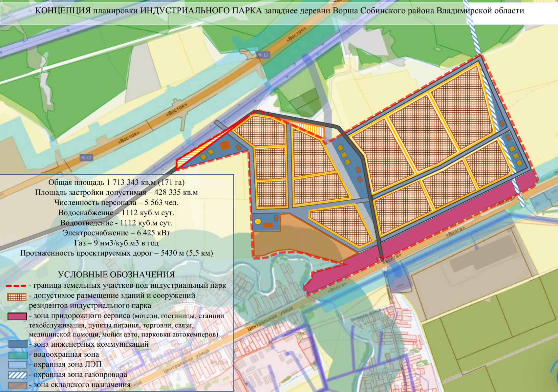Viewport: 558px width, 392px height.
Task: Click the pink legend swatch for roadside service zone
Action: click(17, 316)
